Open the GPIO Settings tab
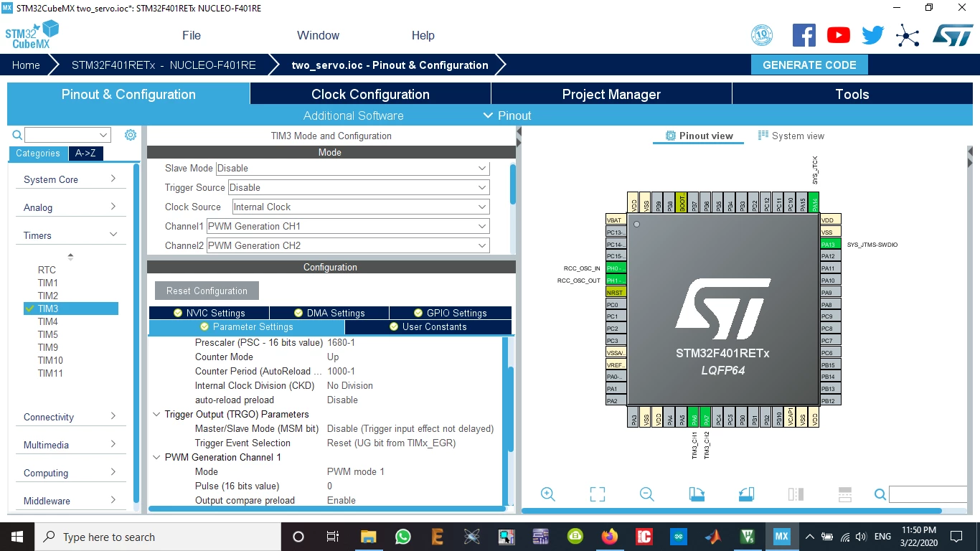This screenshot has width=980, height=551. coord(451,313)
